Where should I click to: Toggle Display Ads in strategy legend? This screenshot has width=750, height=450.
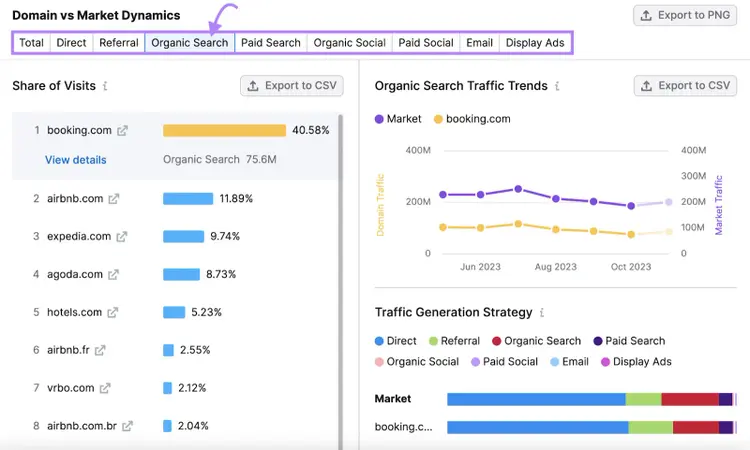point(636,362)
